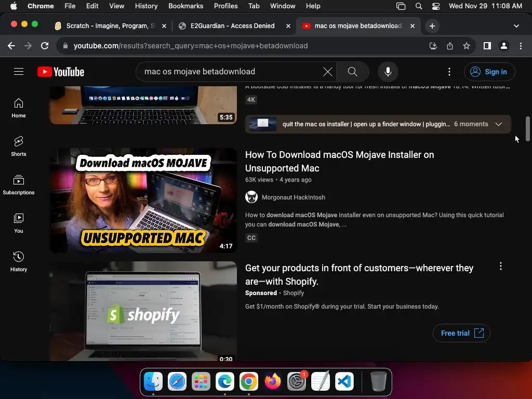Open Spotlight search in menu bar

pyautogui.click(x=419, y=6)
